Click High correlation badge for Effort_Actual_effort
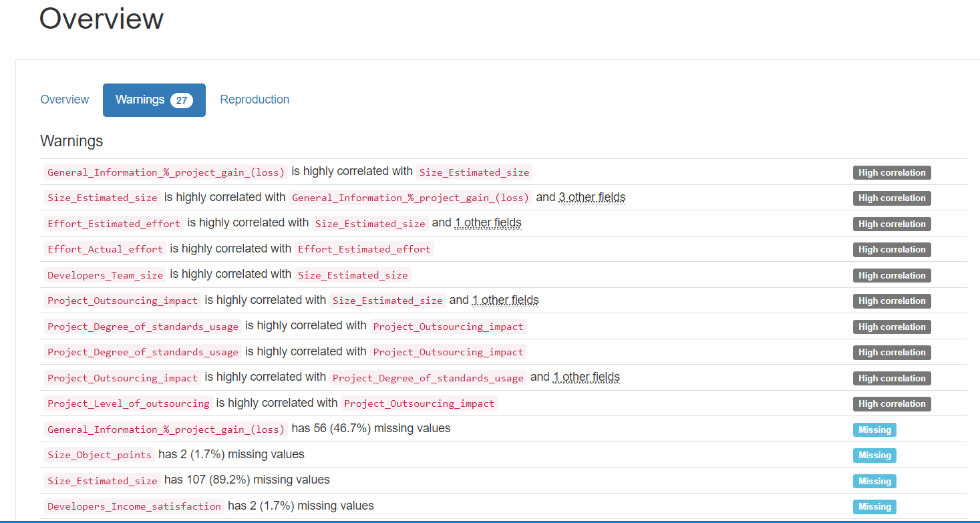 tap(891, 250)
